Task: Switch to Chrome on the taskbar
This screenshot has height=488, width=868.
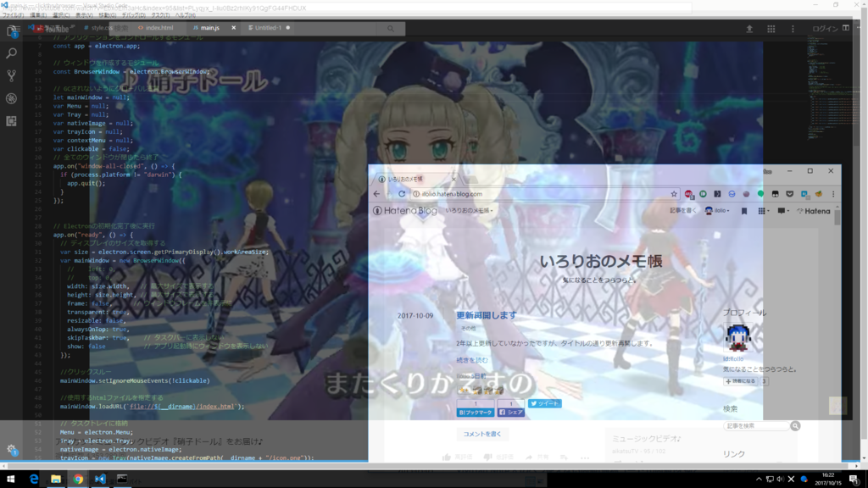Action: point(78,480)
